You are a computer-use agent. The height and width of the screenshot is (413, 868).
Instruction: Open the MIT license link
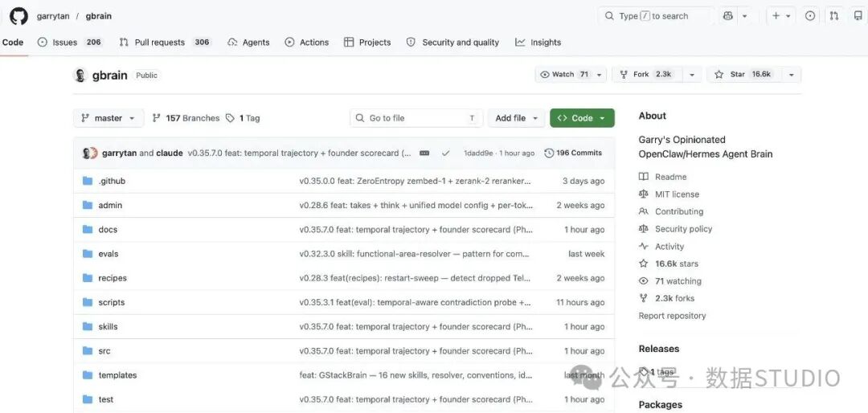[677, 194]
